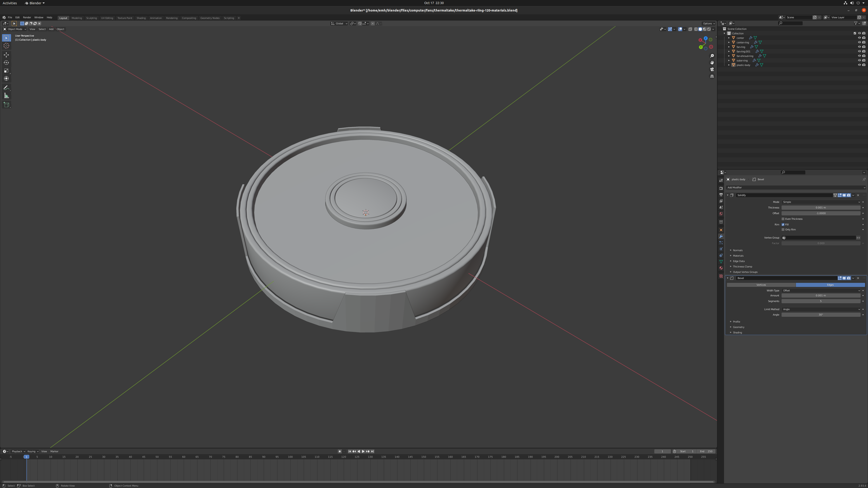Open the Tool properties tab
This screenshot has width=868, height=488.
click(721, 180)
